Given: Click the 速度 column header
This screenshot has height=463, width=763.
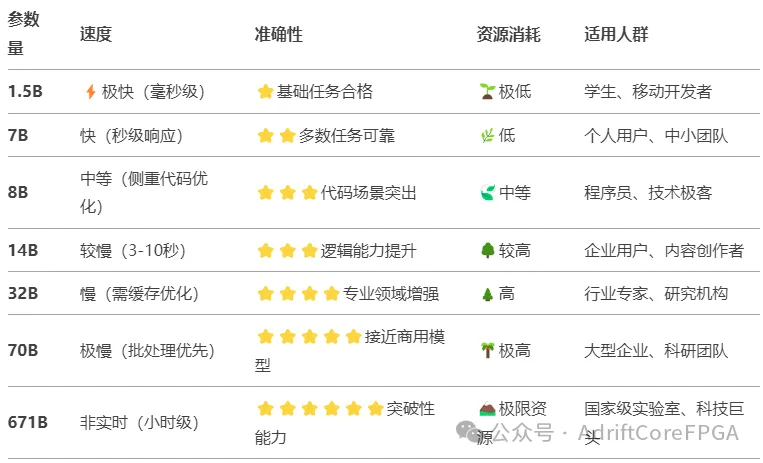Looking at the screenshot, I should point(96,35).
